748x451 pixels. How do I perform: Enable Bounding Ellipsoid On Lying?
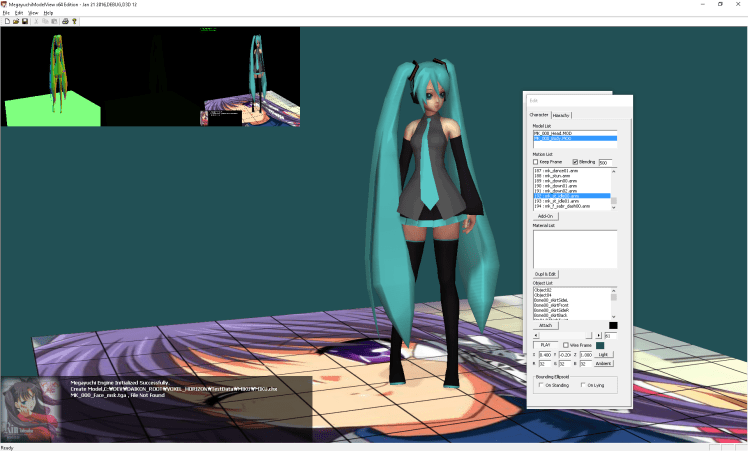point(583,385)
